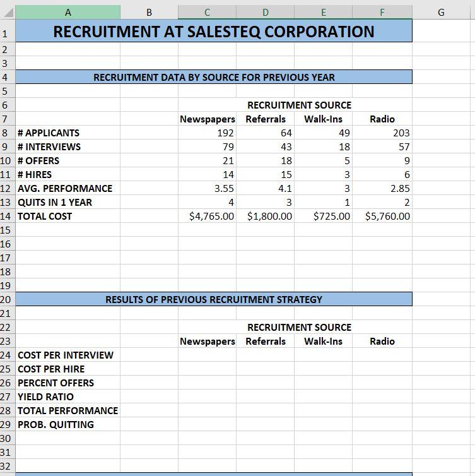The height and width of the screenshot is (476, 475).
Task: Select the # HIRES label cell
Action: click(x=68, y=174)
